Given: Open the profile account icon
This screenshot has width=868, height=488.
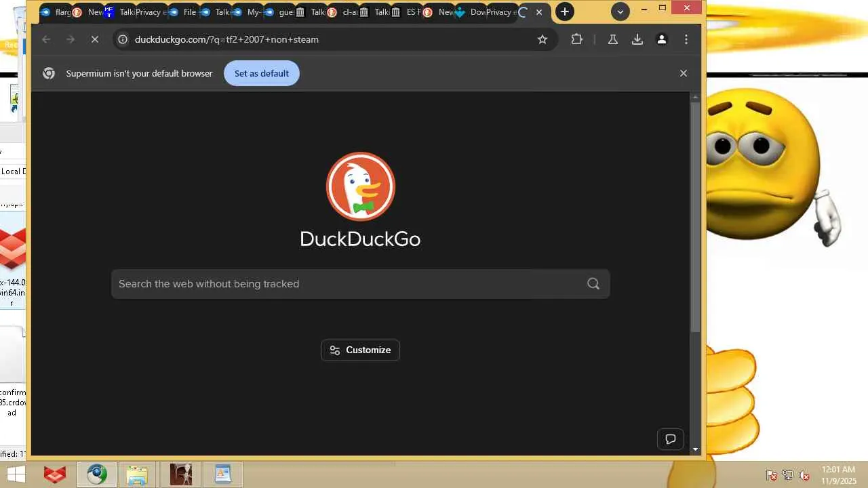Looking at the screenshot, I should 662,39.
